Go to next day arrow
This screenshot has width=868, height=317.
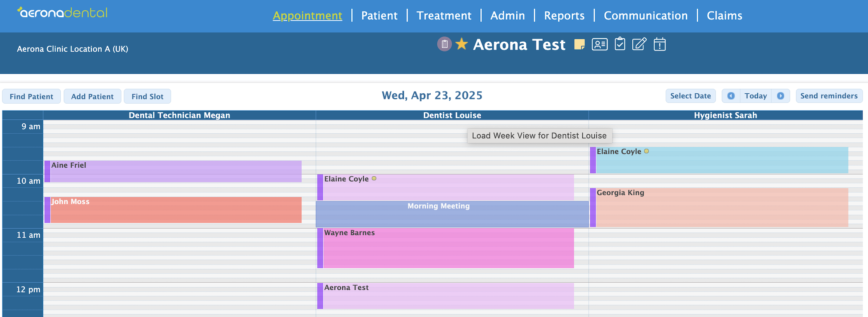pyautogui.click(x=780, y=96)
